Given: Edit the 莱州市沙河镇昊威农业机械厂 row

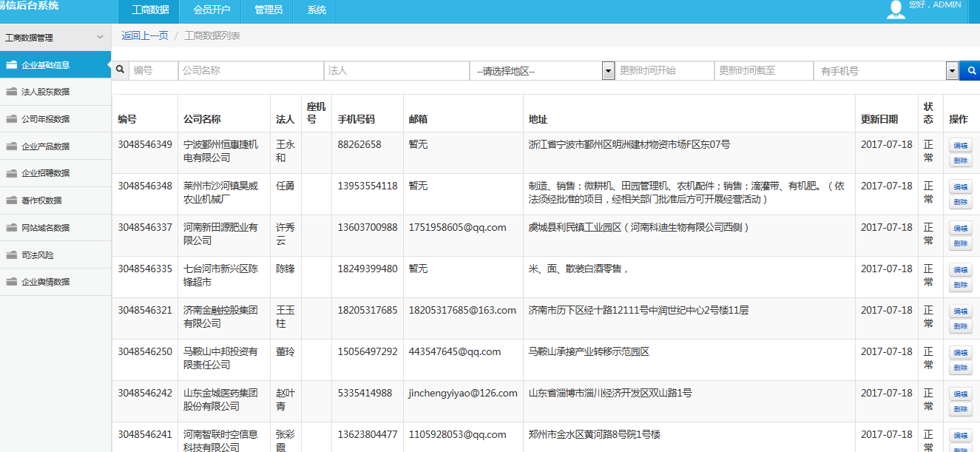Looking at the screenshot, I should point(960,187).
